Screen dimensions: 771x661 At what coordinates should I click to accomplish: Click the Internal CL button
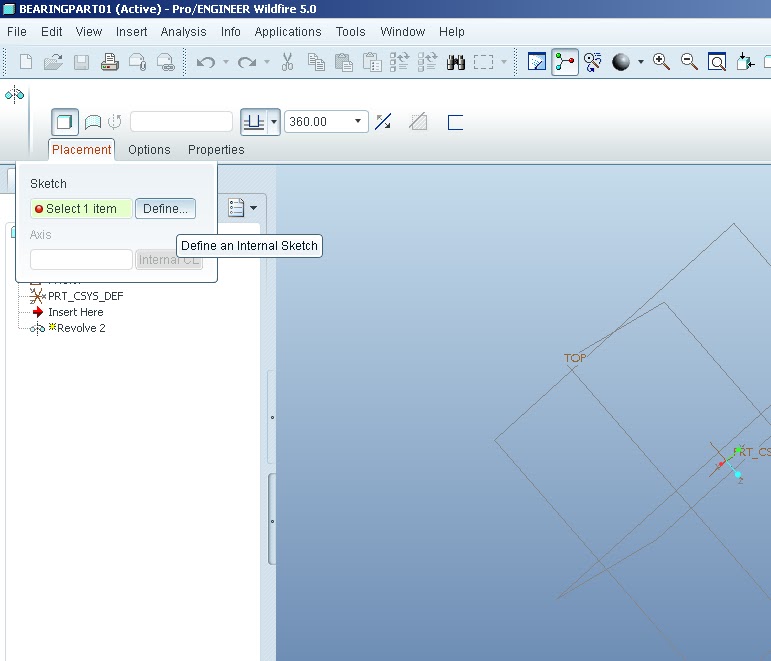point(169,259)
